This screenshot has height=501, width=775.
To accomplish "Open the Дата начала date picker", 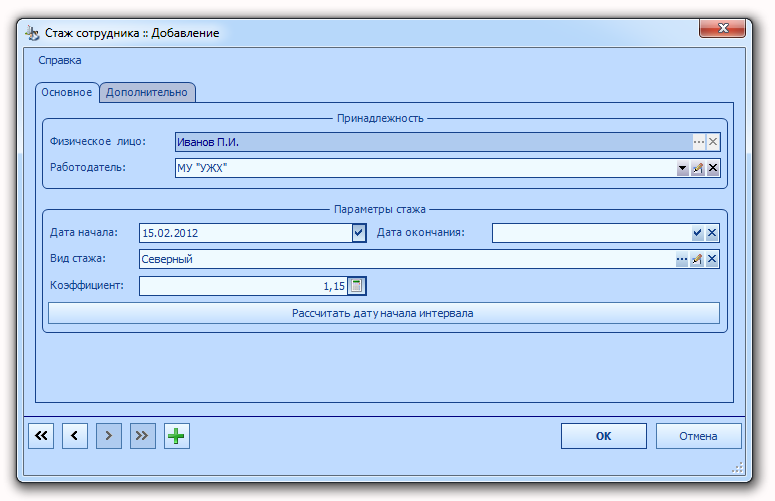I will click(359, 233).
